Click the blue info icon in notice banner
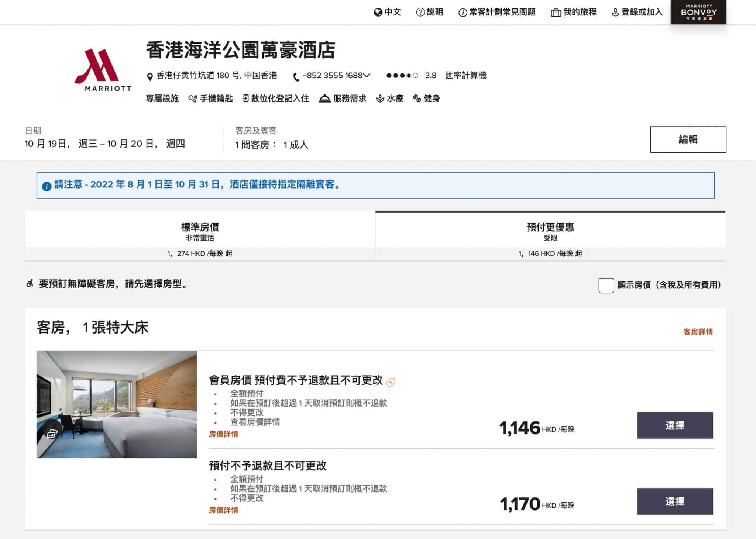 pyautogui.click(x=47, y=186)
